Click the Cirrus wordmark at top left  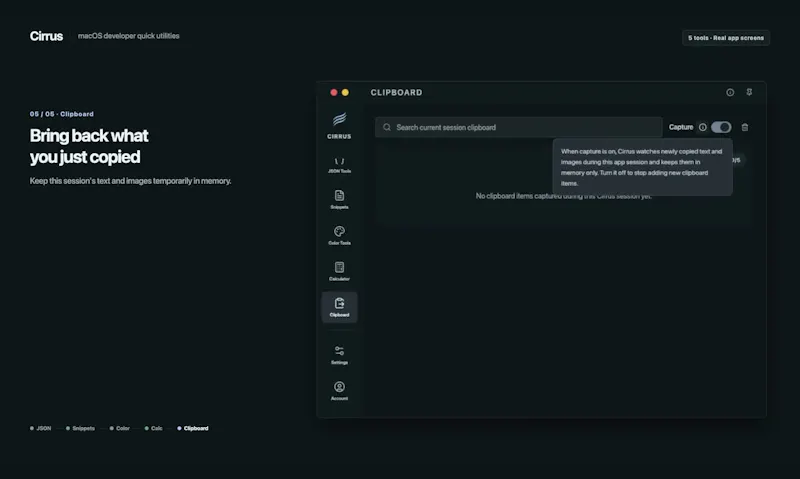[46, 36]
